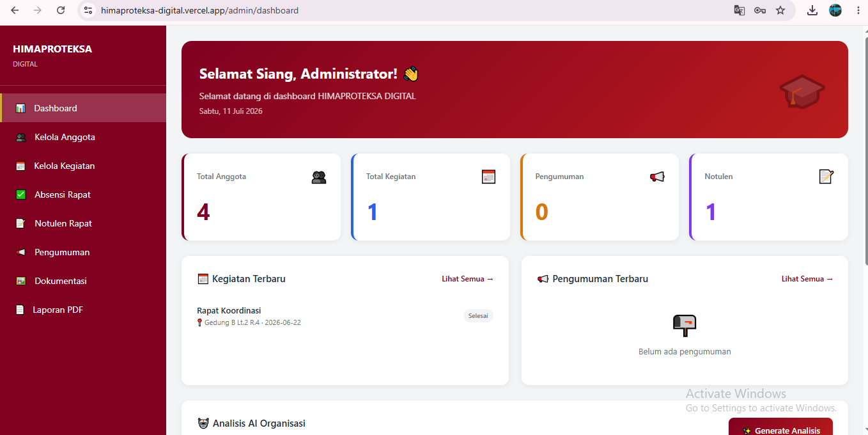The width and height of the screenshot is (868, 435).
Task: Go to Absensi Rapat page
Action: [83, 194]
